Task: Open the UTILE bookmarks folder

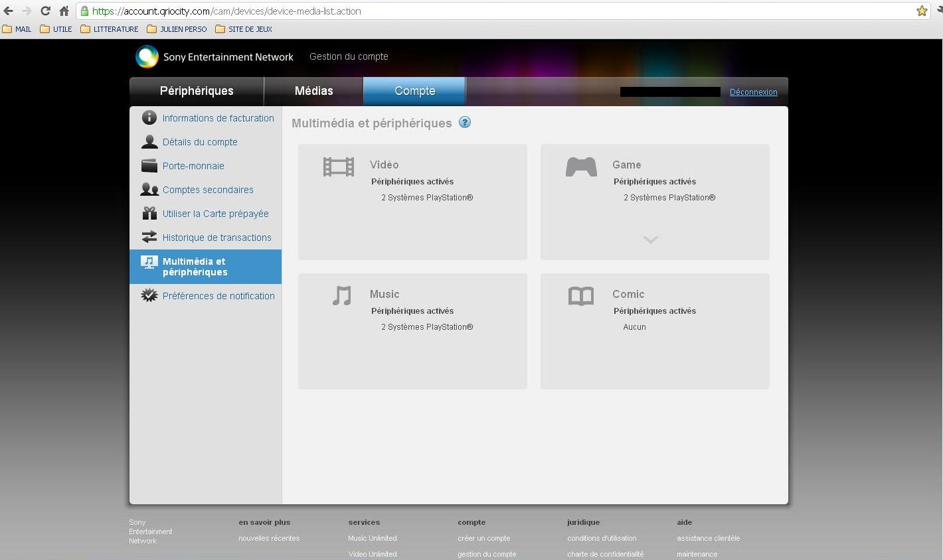Action: [x=56, y=29]
